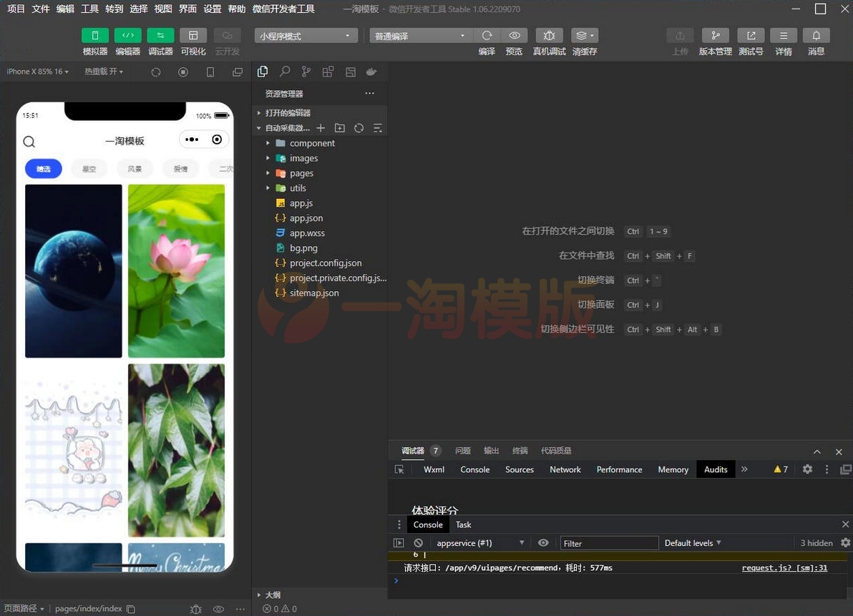Viewport: 853px width, 616px height.
Task: Open the 项目 menu
Action: point(16,9)
